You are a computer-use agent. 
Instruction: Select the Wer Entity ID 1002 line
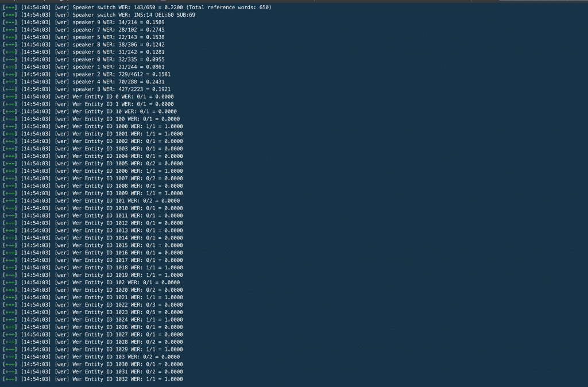coord(92,141)
